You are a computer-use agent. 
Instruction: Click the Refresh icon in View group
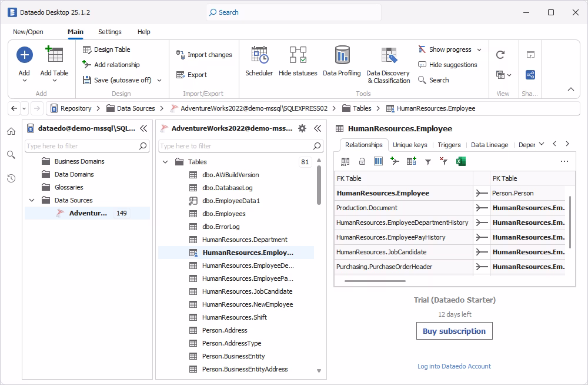500,55
